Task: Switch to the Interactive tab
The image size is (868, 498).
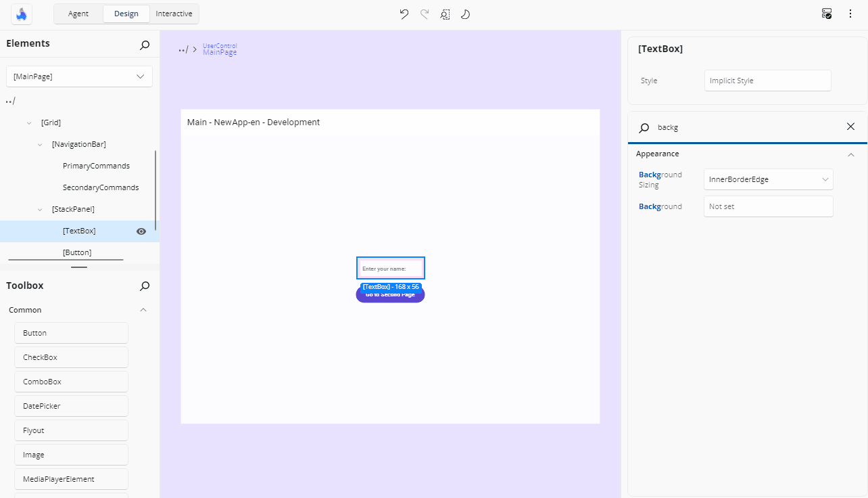Action: [x=174, y=14]
